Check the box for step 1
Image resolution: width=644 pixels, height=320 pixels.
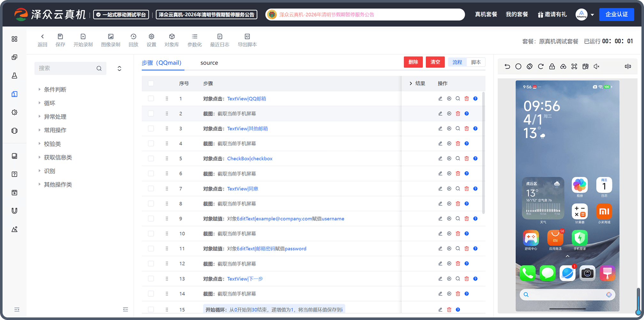pyautogui.click(x=151, y=99)
